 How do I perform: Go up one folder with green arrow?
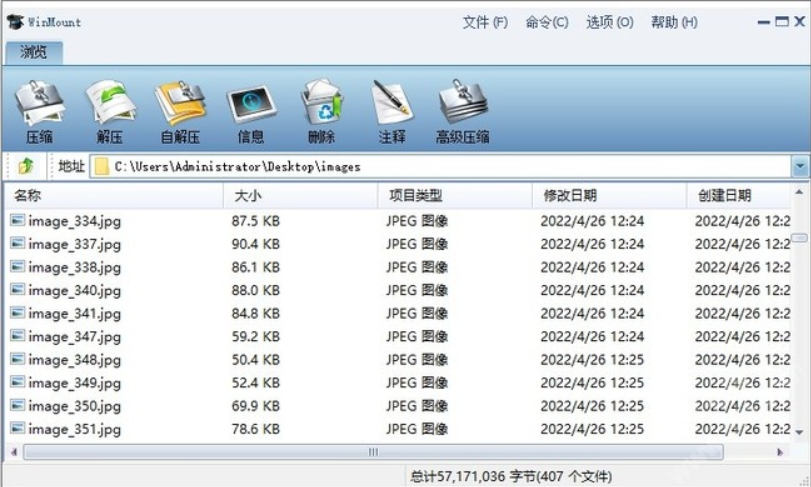pyautogui.click(x=26, y=166)
